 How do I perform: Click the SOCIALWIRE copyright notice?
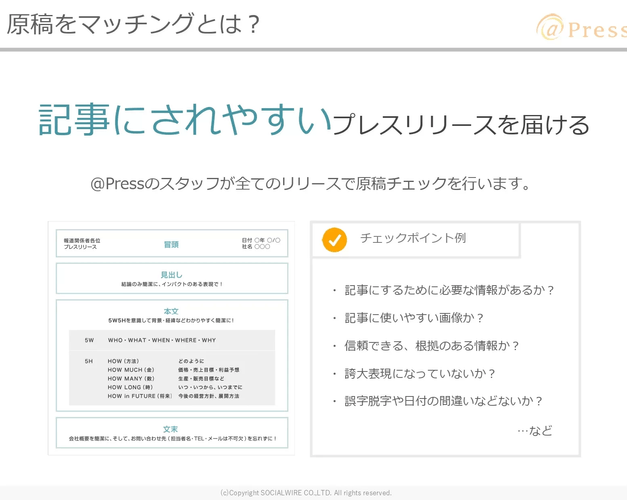pos(306,493)
